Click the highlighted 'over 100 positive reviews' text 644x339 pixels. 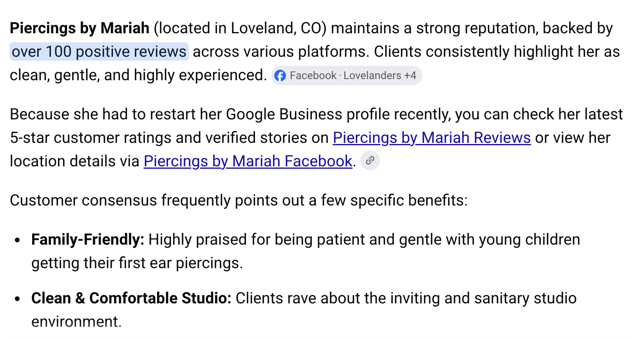99,52
